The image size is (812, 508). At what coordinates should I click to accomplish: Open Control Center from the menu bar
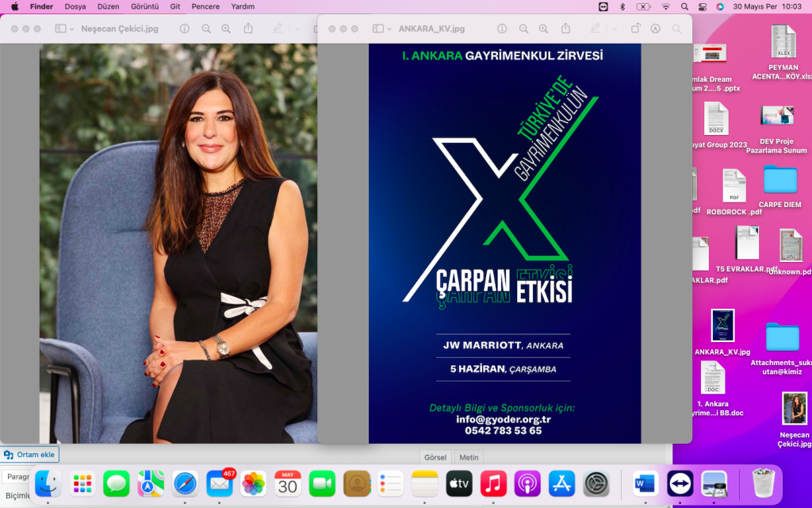[x=703, y=6]
